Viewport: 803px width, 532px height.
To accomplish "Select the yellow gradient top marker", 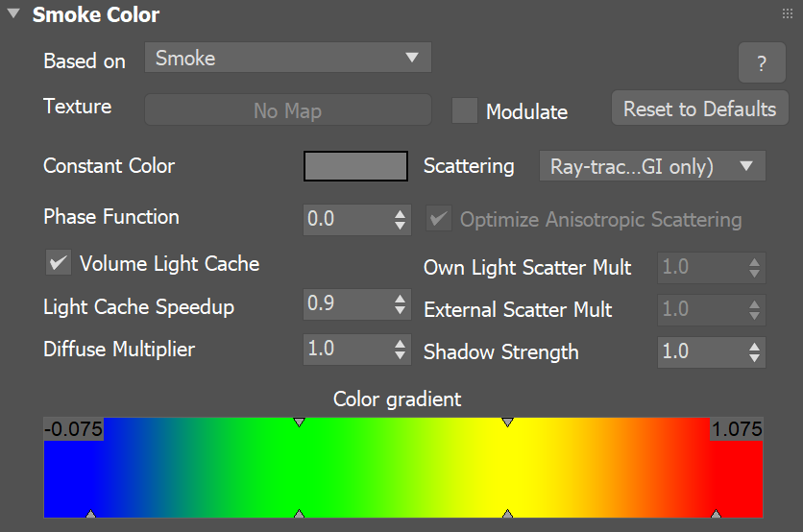I will [x=507, y=422].
